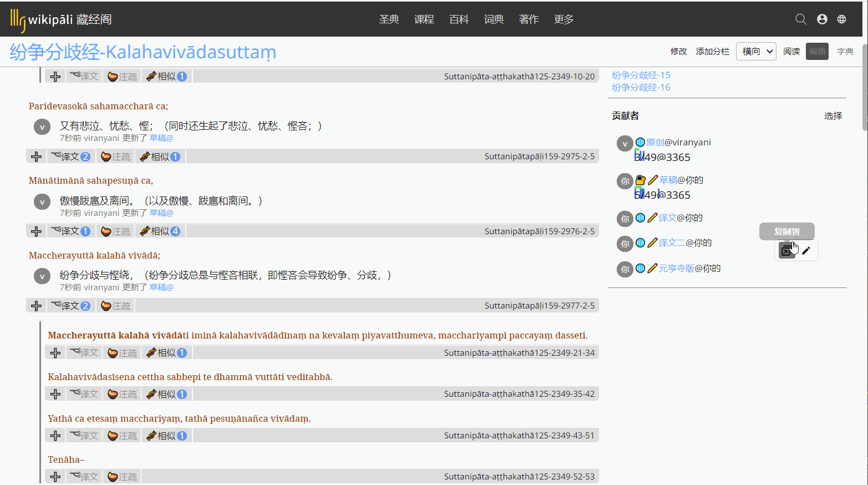
Task: Open the 纷争分歧经-15 link
Action: [x=641, y=75]
